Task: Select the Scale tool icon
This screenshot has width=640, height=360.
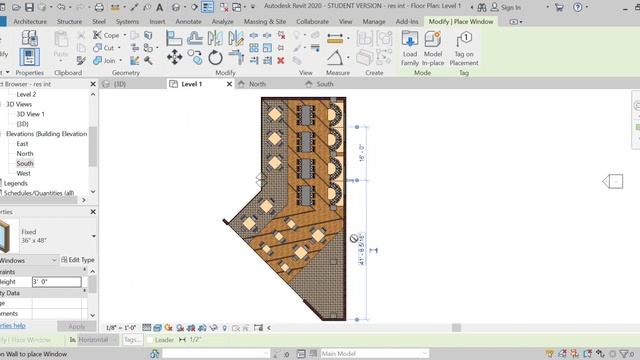Action: point(267,48)
